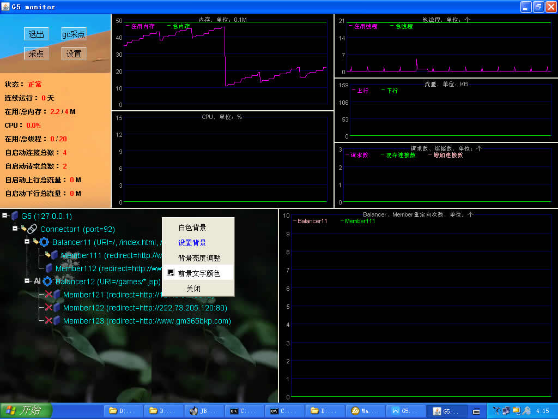Click the tag icon beside Balancer11
Screen dimensions: 559x419
[36, 241]
